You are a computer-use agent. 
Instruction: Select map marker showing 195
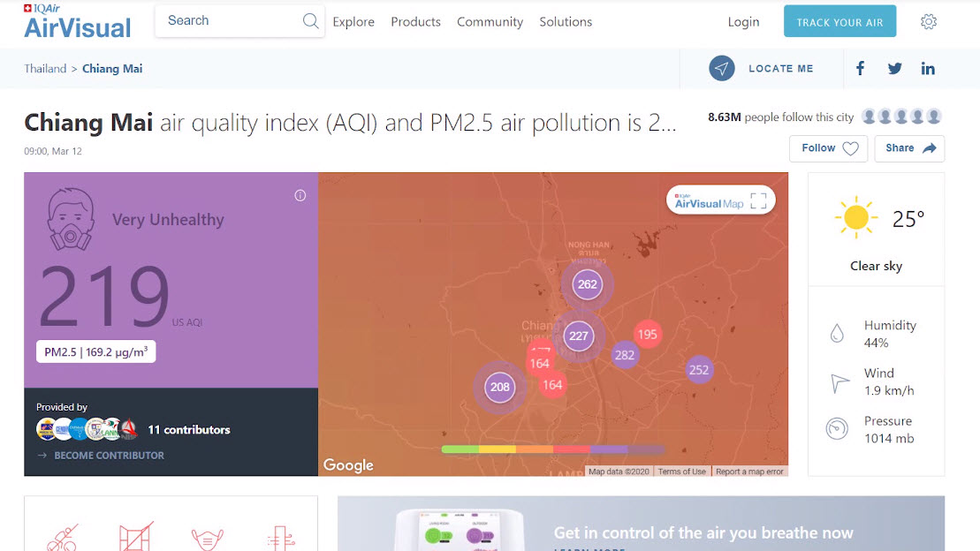point(647,335)
